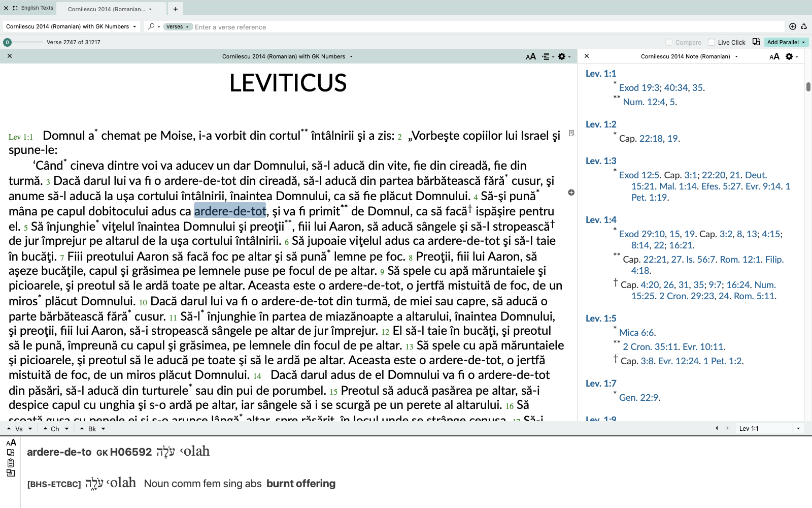
Task: Go to next verse with Vs down arrow
Action: 30,429
